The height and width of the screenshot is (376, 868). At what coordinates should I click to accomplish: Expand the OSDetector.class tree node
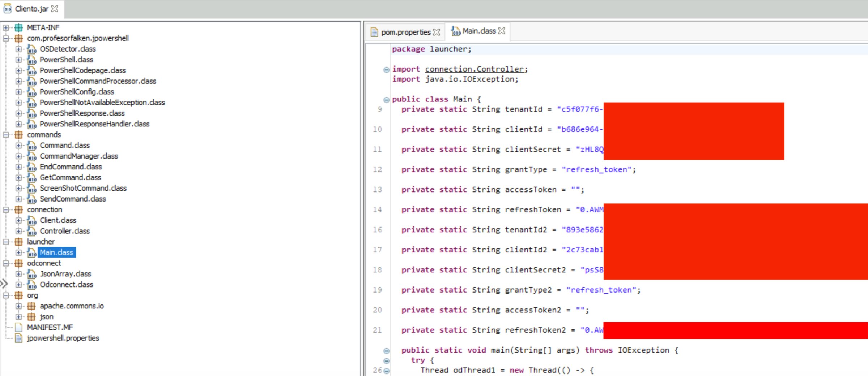(18, 49)
